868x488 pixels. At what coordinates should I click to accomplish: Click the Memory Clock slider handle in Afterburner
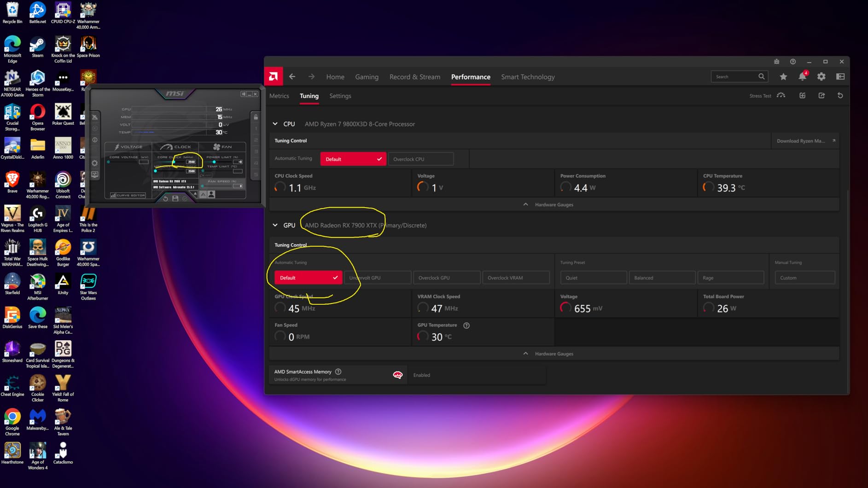[156, 171]
